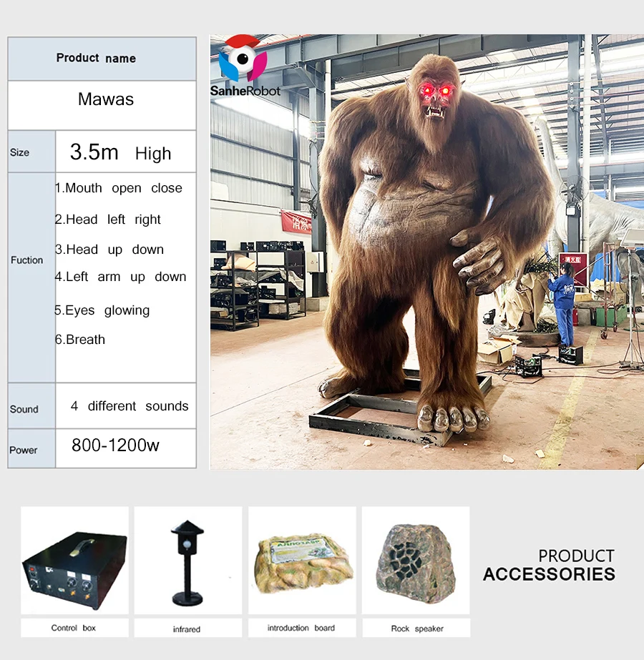This screenshot has width=644, height=660.
Task: Select the introduction board accessory image
Action: point(301,561)
